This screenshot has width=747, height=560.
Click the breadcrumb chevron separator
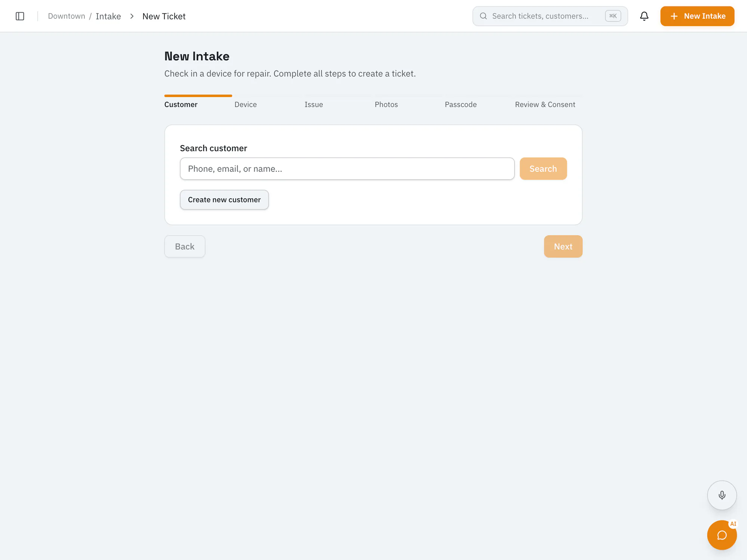[x=132, y=16]
